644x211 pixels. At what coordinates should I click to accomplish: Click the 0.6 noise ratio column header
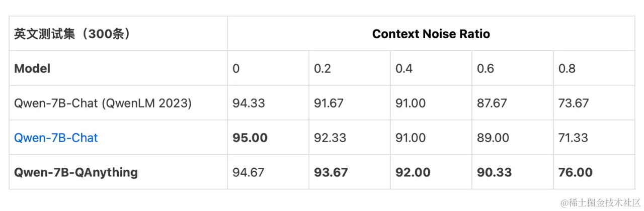click(486, 68)
